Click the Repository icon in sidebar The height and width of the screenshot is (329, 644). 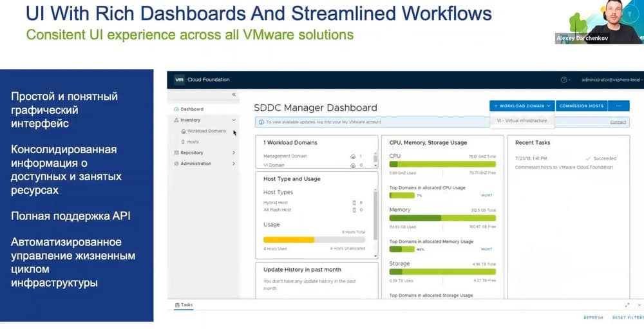coord(176,153)
